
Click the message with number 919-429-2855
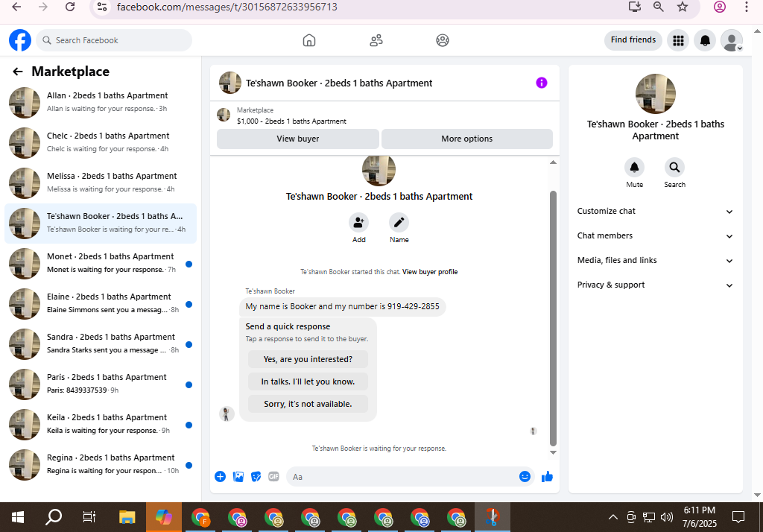point(342,307)
